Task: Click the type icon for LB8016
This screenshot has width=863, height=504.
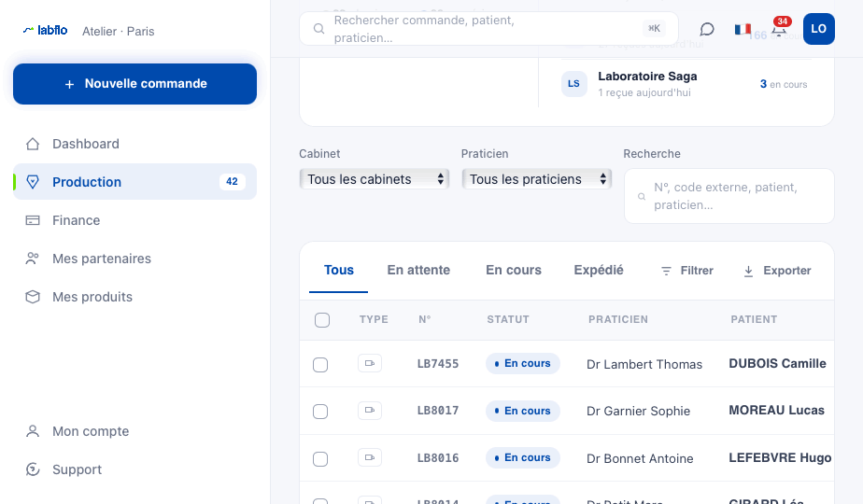Action: click(x=370, y=457)
